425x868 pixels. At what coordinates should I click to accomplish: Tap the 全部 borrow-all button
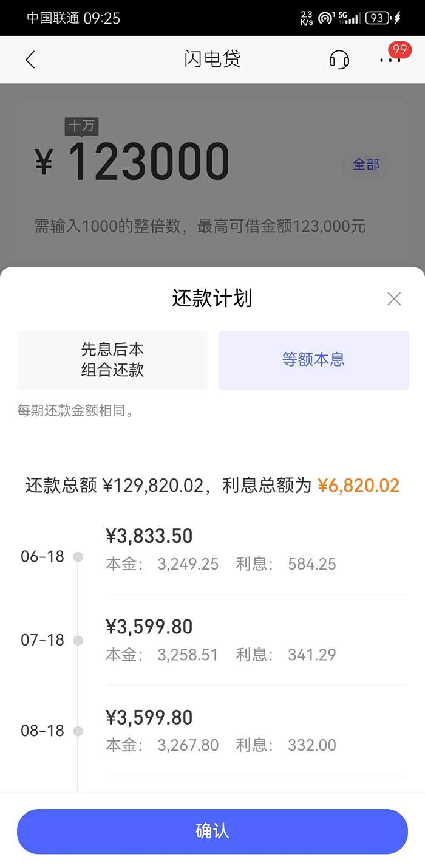365,164
